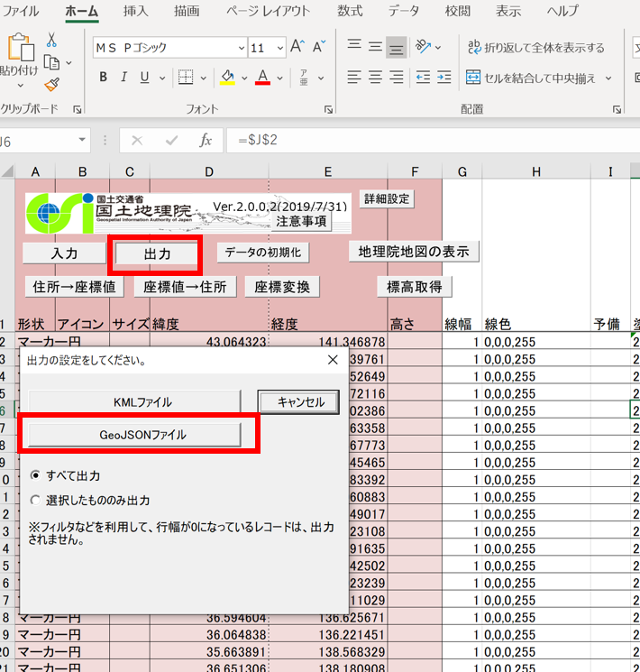This screenshot has height=672, width=640.
Task: Close the output settings dialog
Action: [x=333, y=360]
